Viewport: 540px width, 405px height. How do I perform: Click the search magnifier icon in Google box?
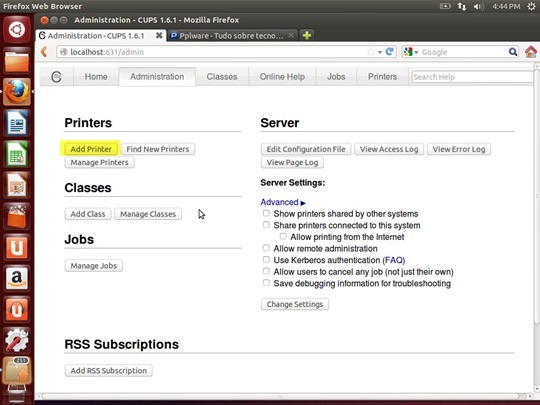coord(513,52)
